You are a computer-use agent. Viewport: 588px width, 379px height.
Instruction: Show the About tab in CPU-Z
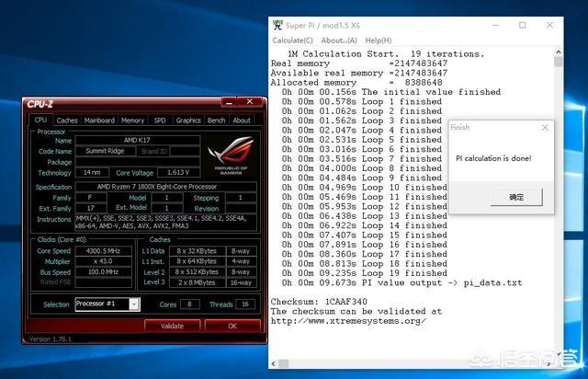coord(242,121)
